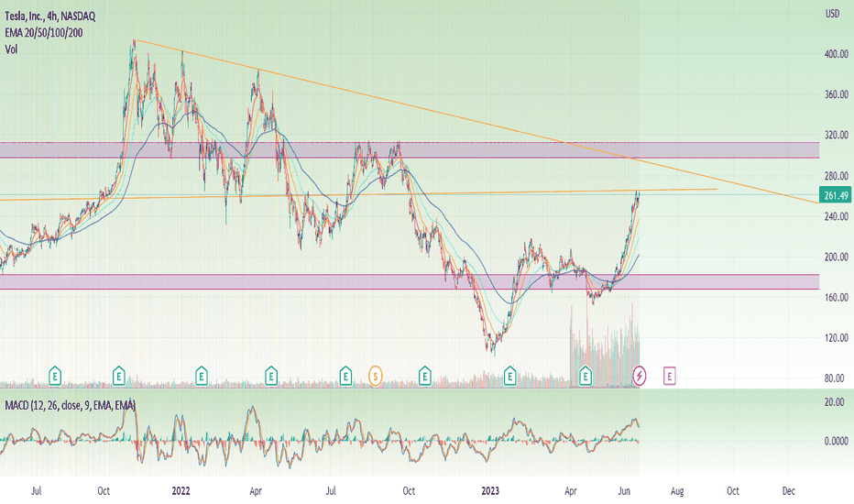
Task: Click the 160.00 price axis label
Action: coord(836,297)
